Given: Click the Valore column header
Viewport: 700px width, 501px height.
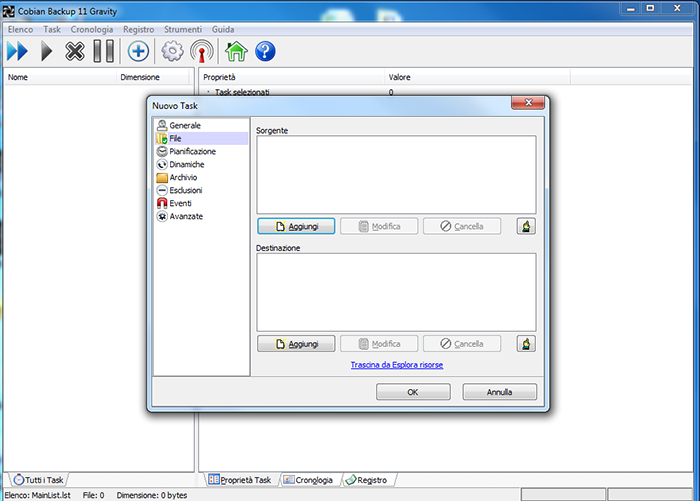Looking at the screenshot, I should [x=477, y=77].
